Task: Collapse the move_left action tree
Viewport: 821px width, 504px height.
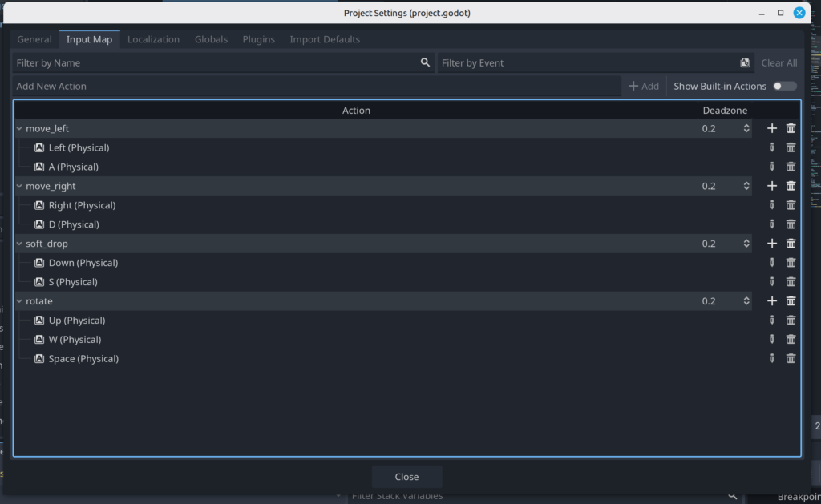Action: [19, 128]
